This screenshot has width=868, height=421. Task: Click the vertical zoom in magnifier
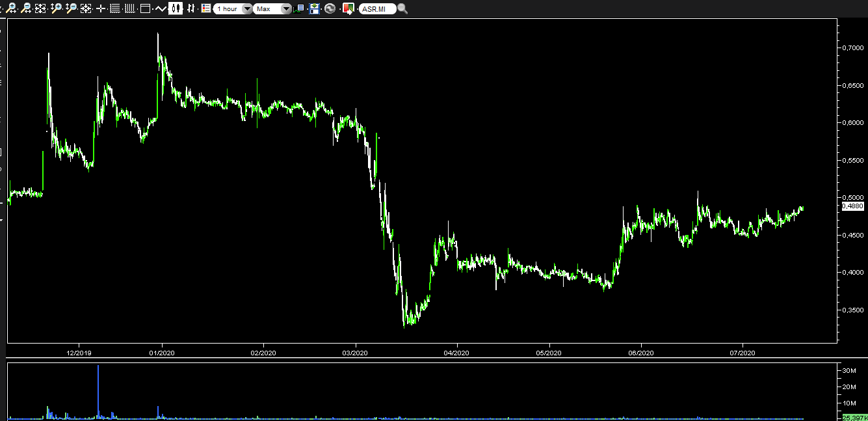tap(57, 8)
